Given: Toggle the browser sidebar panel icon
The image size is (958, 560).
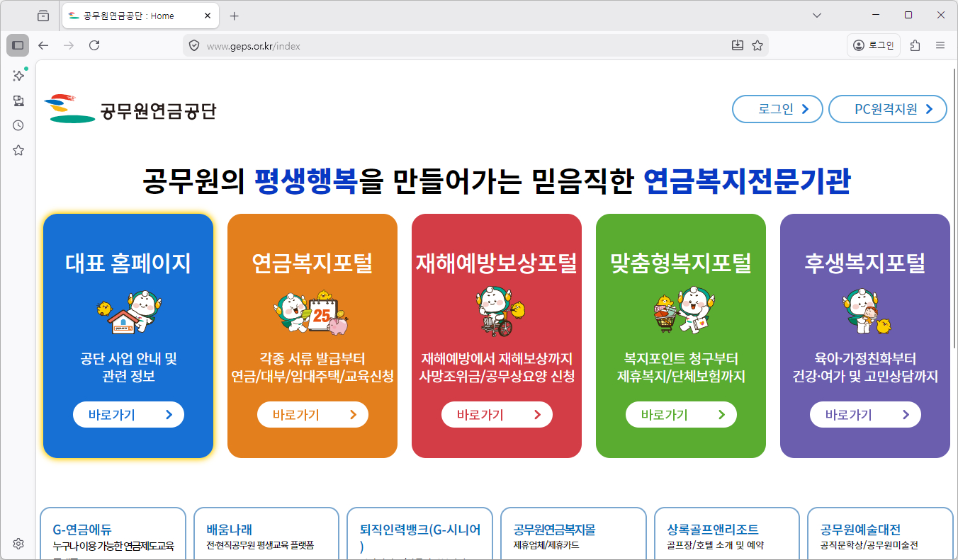Looking at the screenshot, I should [x=18, y=45].
